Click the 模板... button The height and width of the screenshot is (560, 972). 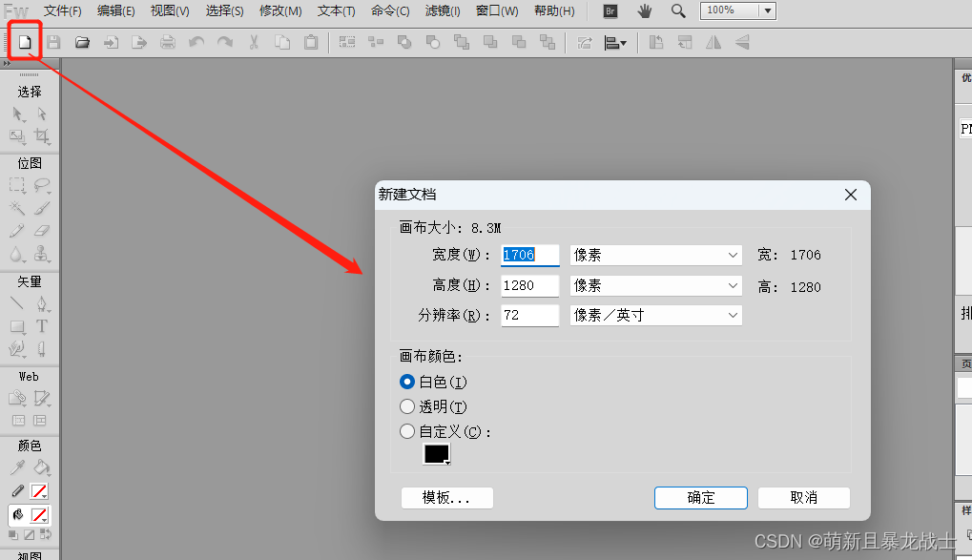447,497
